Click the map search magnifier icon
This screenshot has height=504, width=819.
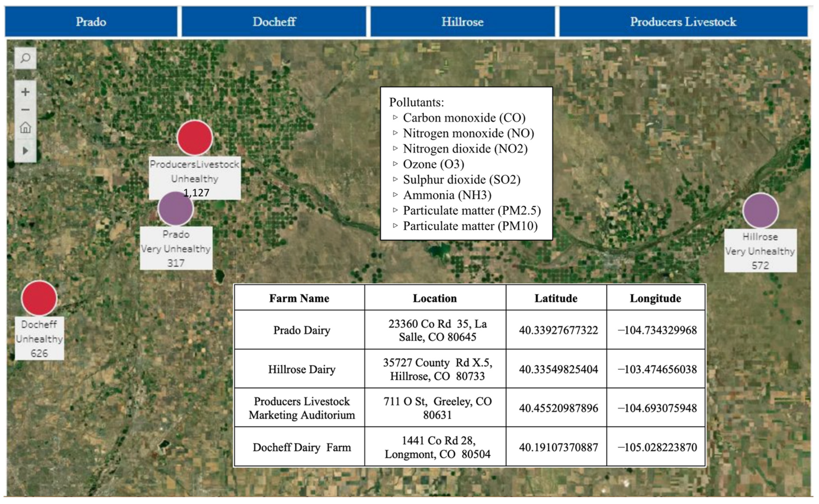click(25, 58)
